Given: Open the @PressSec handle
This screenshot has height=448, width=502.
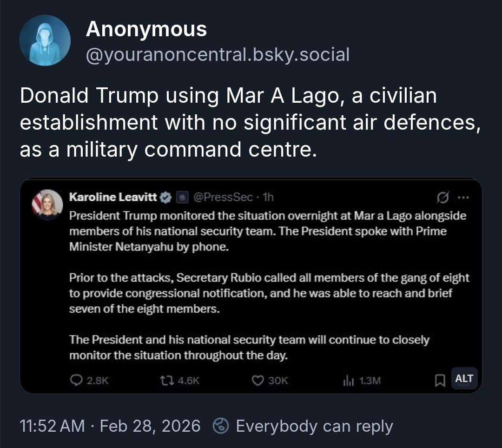Looking at the screenshot, I should [x=223, y=197].
